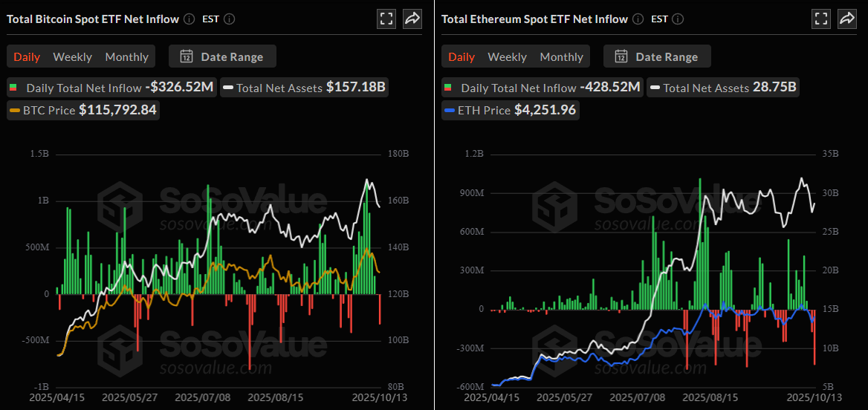Click info icon next to Bitcoin EST label
Screen dimensions: 868x410
coord(230,19)
